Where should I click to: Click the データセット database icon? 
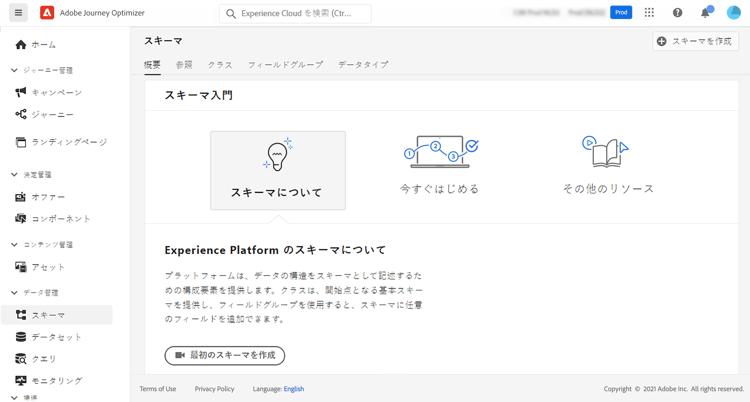click(x=21, y=337)
